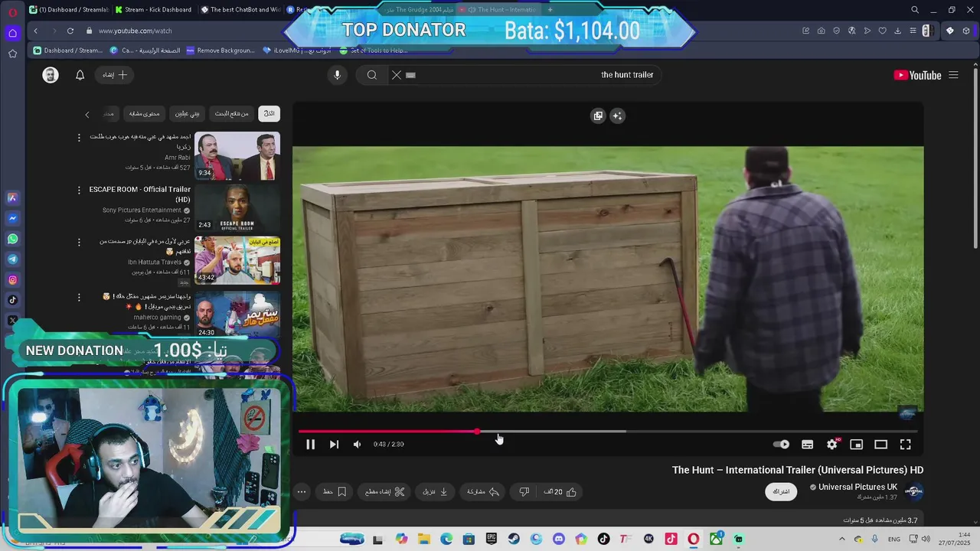
Task: Open options menu for ESCAPE ROOM video
Action: click(x=79, y=190)
